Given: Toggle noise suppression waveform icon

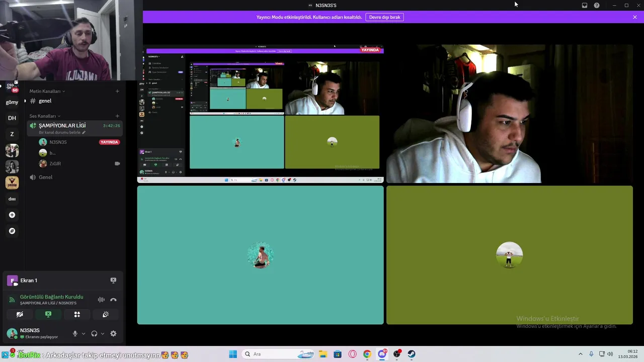Looking at the screenshot, I should pos(101,300).
